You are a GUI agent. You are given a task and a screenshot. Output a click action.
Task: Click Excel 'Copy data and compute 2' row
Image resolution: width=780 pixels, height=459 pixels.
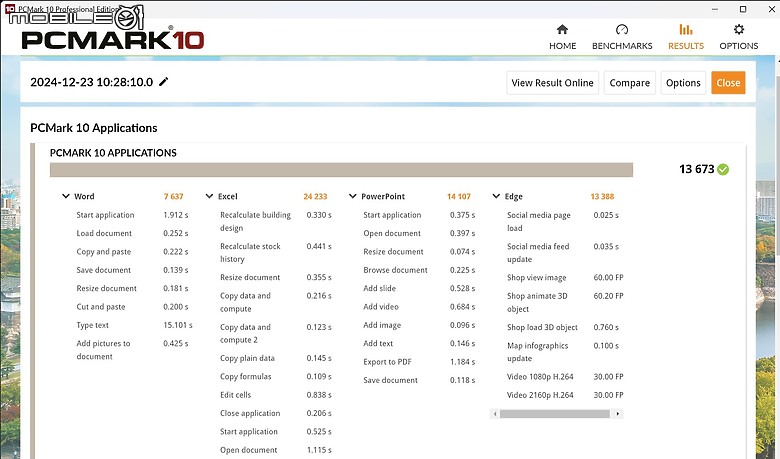276,333
